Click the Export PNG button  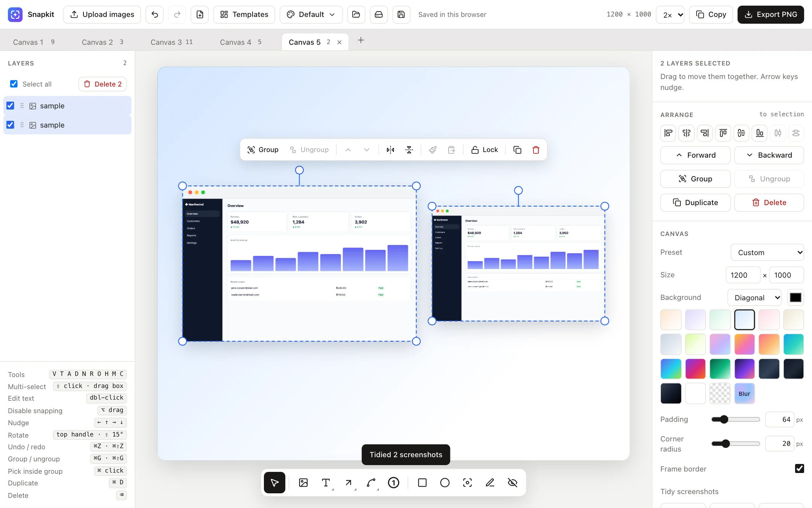771,14
